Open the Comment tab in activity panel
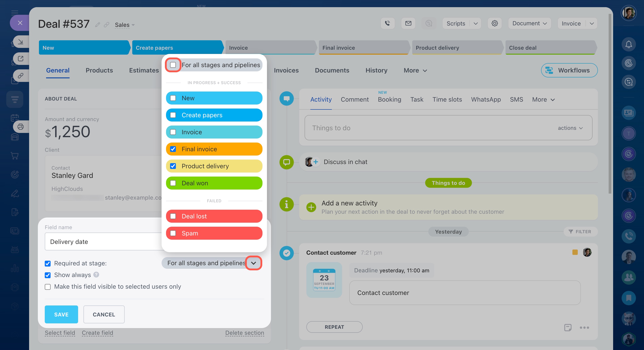This screenshot has height=350, width=644. (354, 100)
